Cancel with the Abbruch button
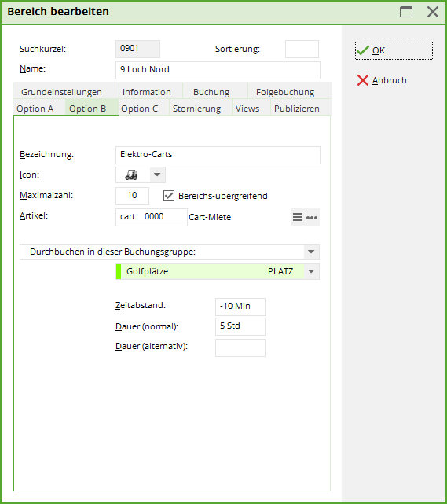This screenshot has height=504, width=447. point(382,80)
